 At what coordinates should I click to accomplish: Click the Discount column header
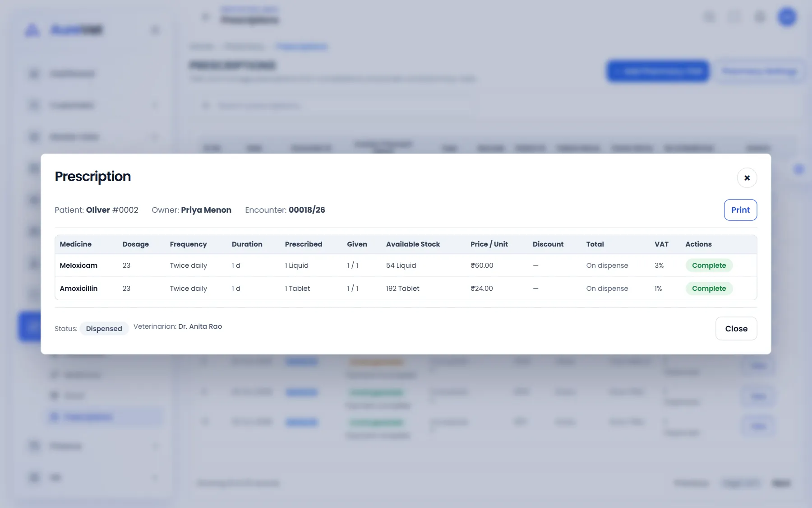pos(548,244)
